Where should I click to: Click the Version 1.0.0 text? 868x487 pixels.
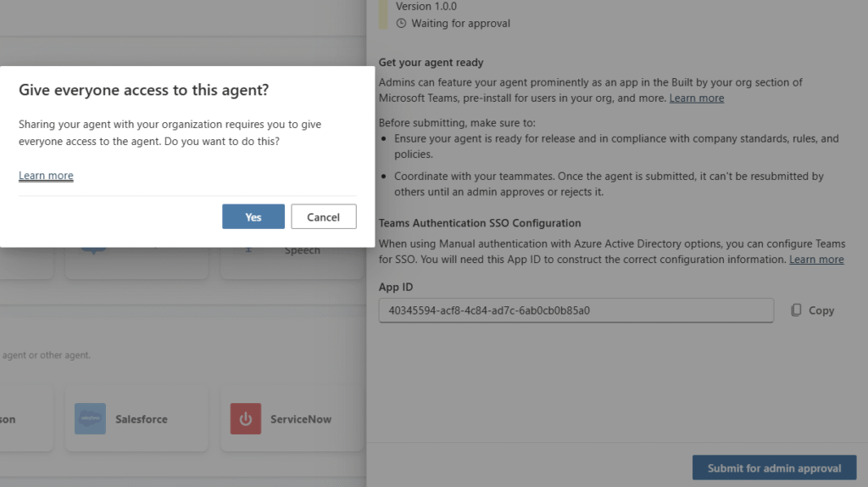[x=426, y=7]
